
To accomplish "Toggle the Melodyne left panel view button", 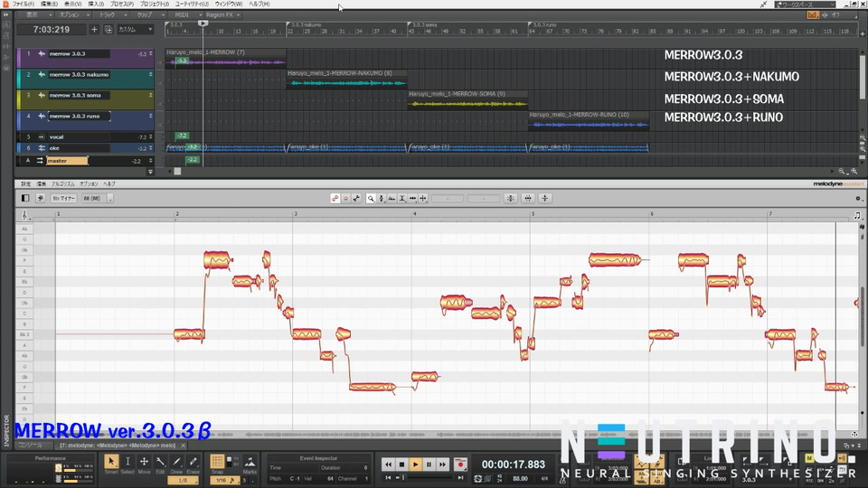I will 25,198.
